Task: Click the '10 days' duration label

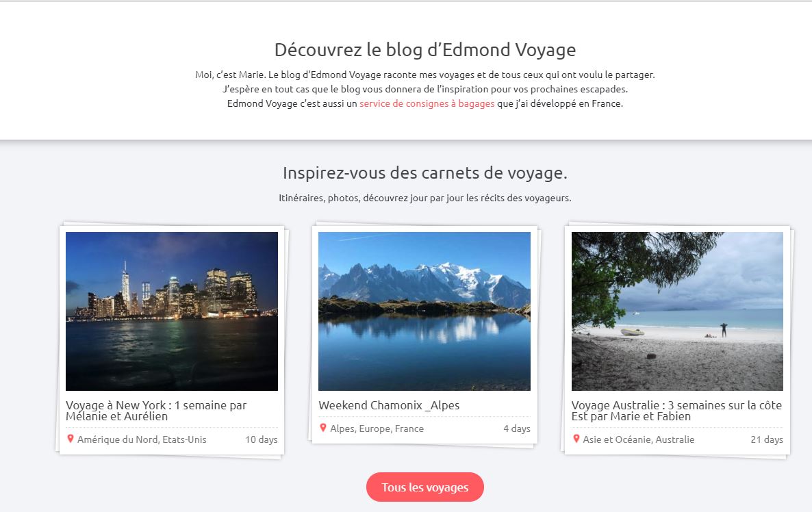Action: [262, 439]
